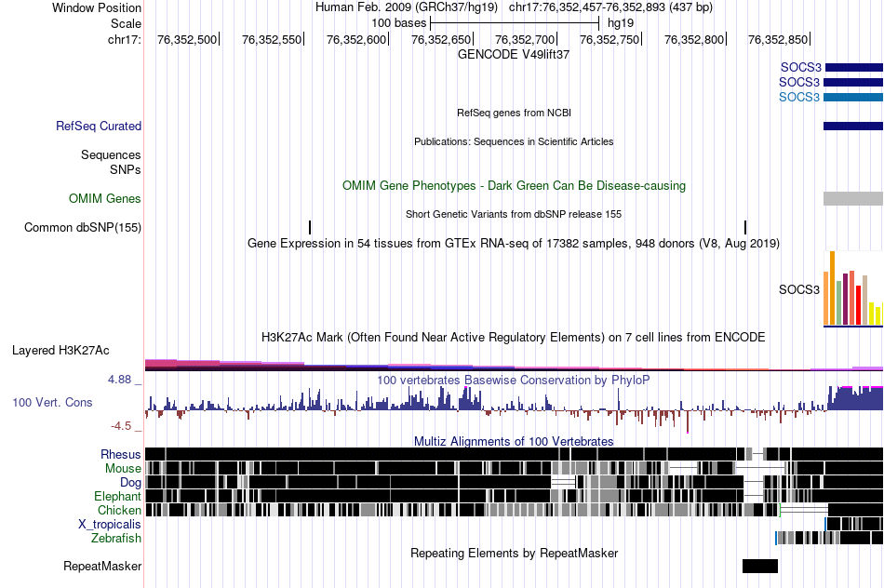Click the RefSeq Curated track label
This screenshot has width=884, height=588.
pyautogui.click(x=99, y=127)
